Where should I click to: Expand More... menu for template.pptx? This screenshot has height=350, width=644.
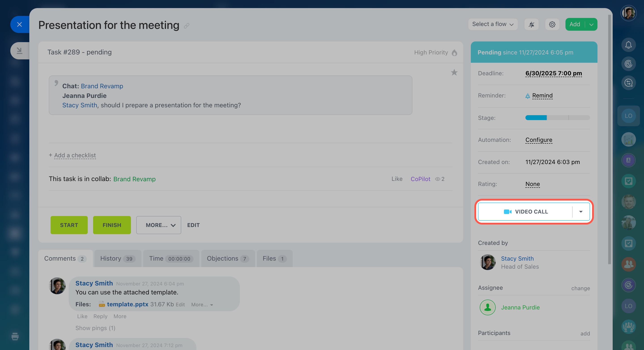202,305
